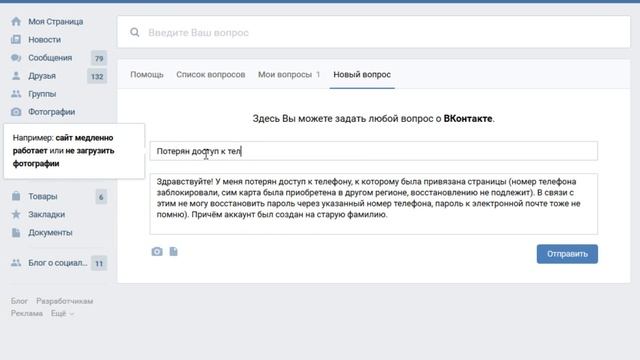This screenshot has width=640, height=360.
Task: Click the question title field Потерян доступ к тел
Action: (x=374, y=151)
